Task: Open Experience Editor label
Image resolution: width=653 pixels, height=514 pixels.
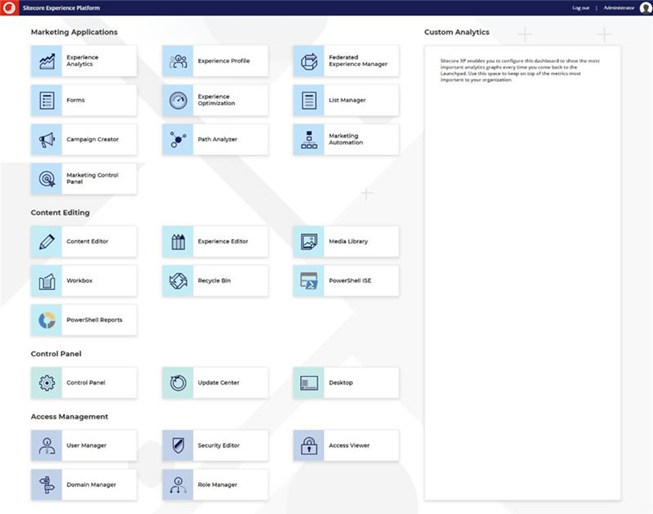Action: pyautogui.click(x=223, y=242)
